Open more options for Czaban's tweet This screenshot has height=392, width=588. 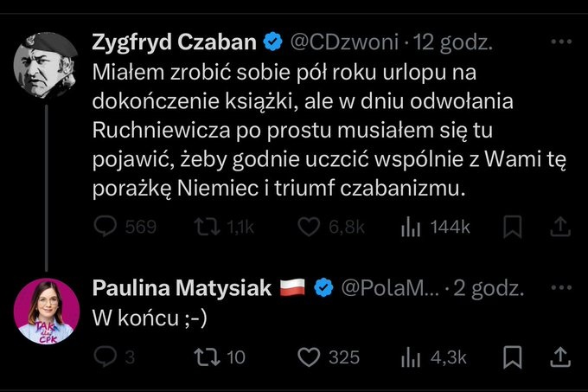[560, 41]
